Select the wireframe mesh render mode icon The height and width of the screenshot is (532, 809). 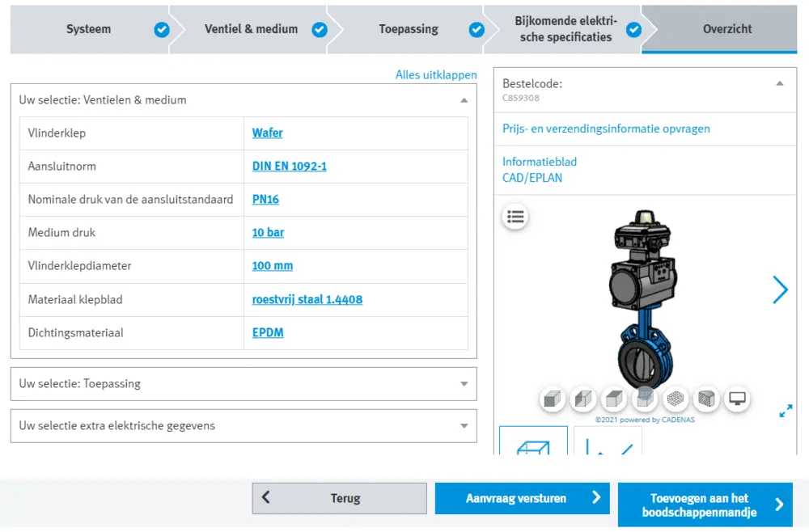tap(676, 399)
